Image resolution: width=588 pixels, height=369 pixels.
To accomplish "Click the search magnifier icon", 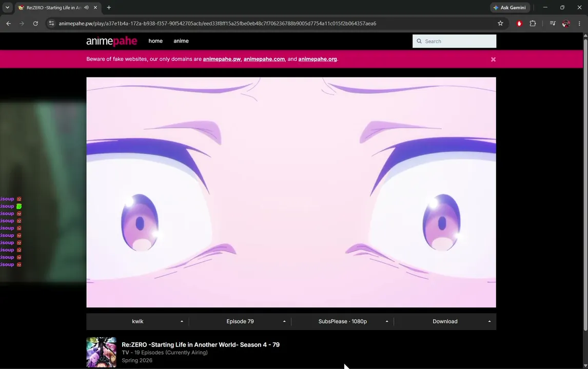I will click(419, 41).
